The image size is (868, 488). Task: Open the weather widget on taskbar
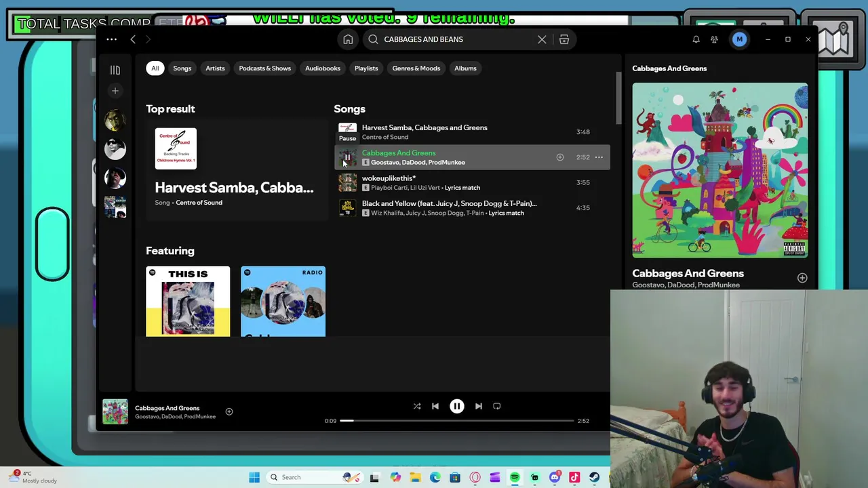pyautogui.click(x=34, y=477)
